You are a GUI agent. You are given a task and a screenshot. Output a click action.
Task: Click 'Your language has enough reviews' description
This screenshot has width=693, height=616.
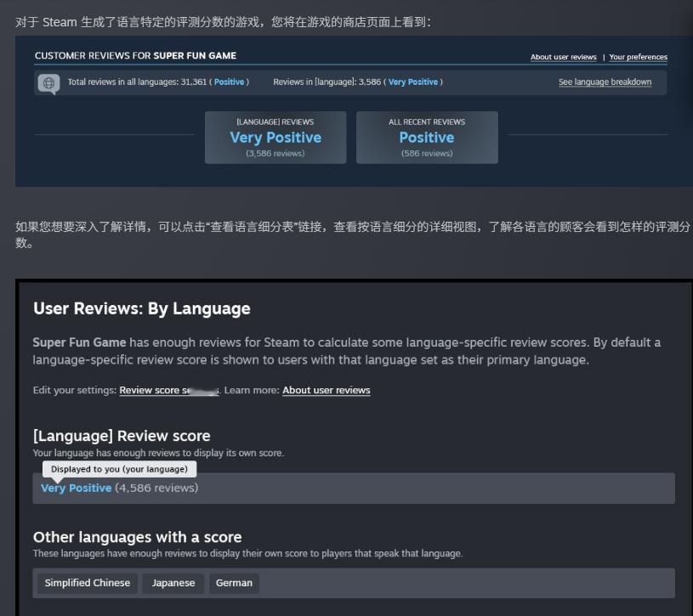pos(158,453)
